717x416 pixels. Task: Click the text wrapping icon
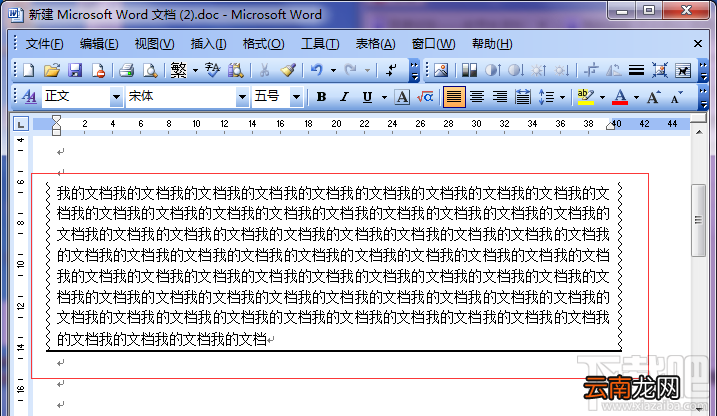click(x=683, y=70)
